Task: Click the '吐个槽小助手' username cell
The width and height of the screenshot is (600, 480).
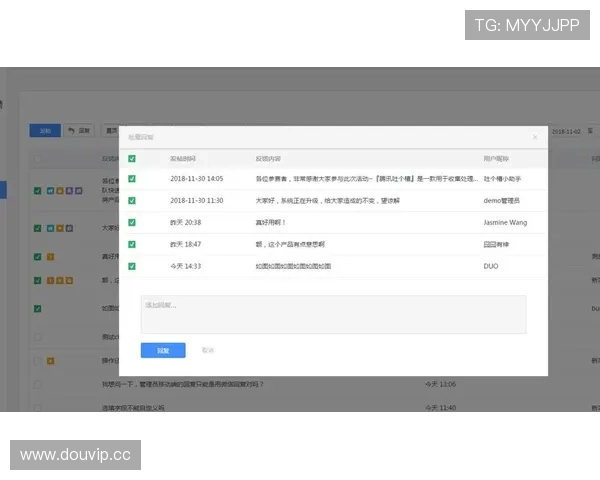Action: pos(502,179)
